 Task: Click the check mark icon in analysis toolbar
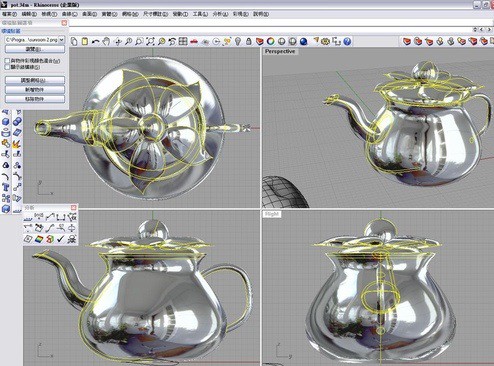click(x=61, y=239)
